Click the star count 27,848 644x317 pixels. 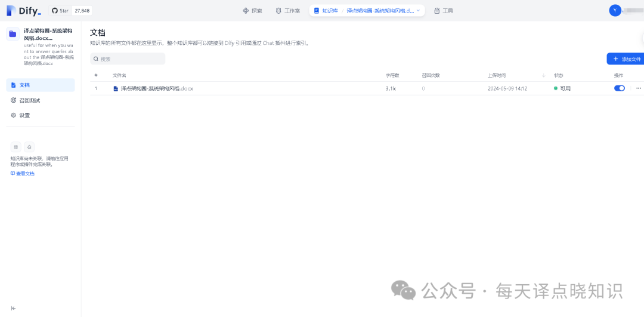(x=82, y=11)
